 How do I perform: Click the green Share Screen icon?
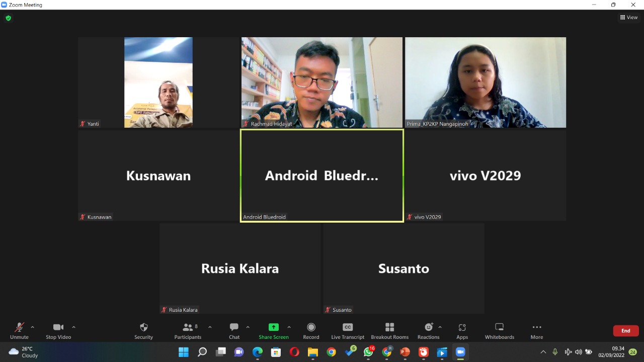tap(273, 327)
